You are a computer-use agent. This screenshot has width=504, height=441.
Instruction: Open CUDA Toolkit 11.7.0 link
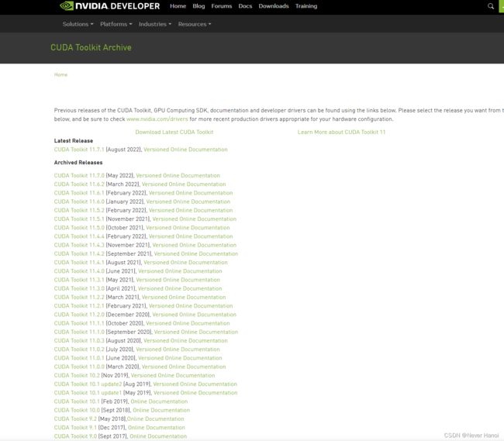(79, 175)
